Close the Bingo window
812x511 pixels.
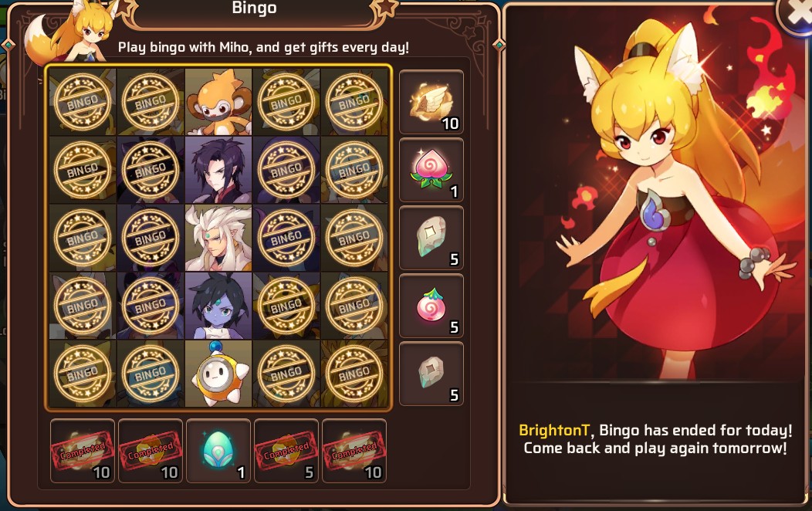(797, 15)
